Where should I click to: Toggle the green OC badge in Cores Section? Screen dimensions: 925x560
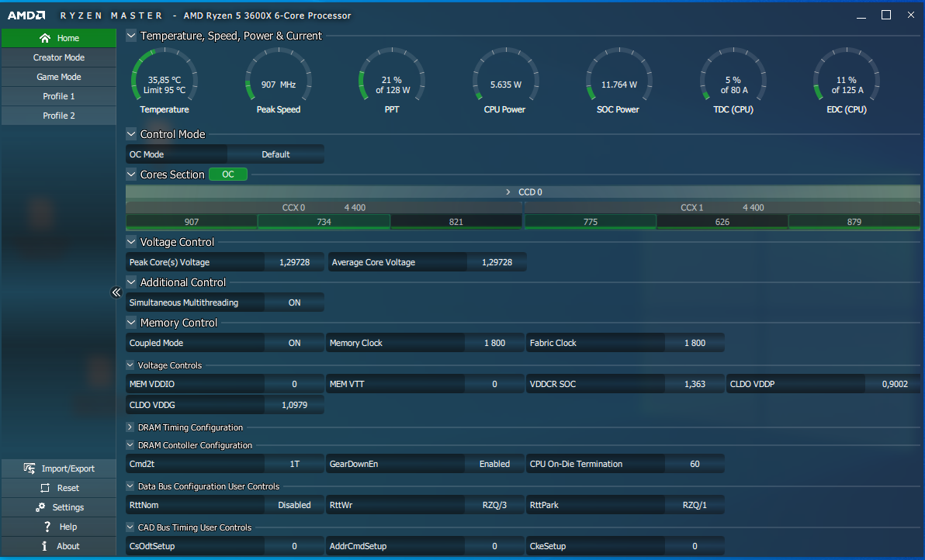point(228,175)
